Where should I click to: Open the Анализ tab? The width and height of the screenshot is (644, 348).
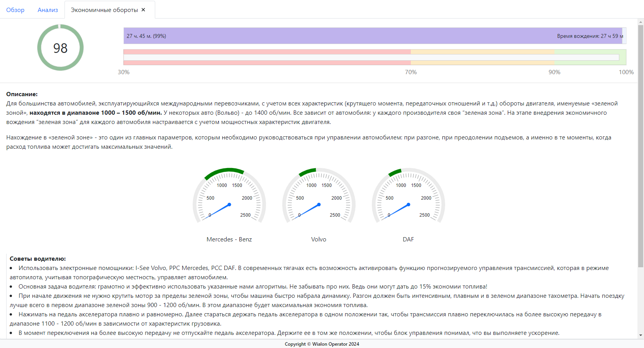click(48, 10)
